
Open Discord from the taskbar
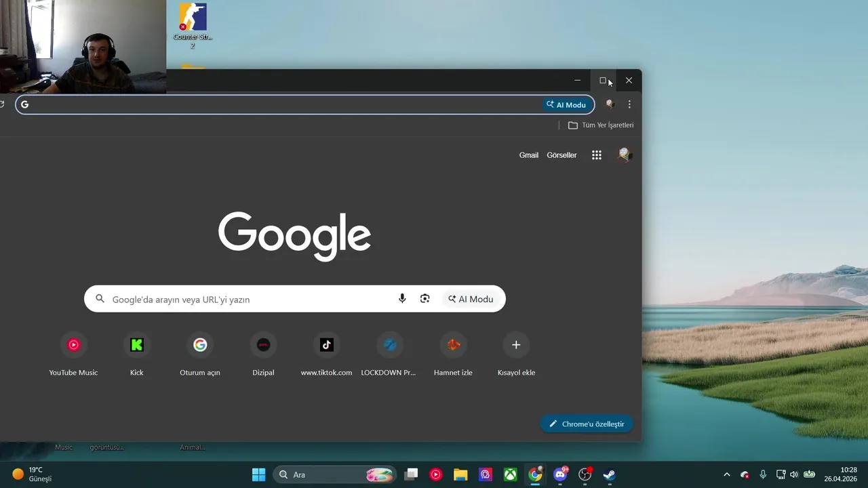pos(560,474)
